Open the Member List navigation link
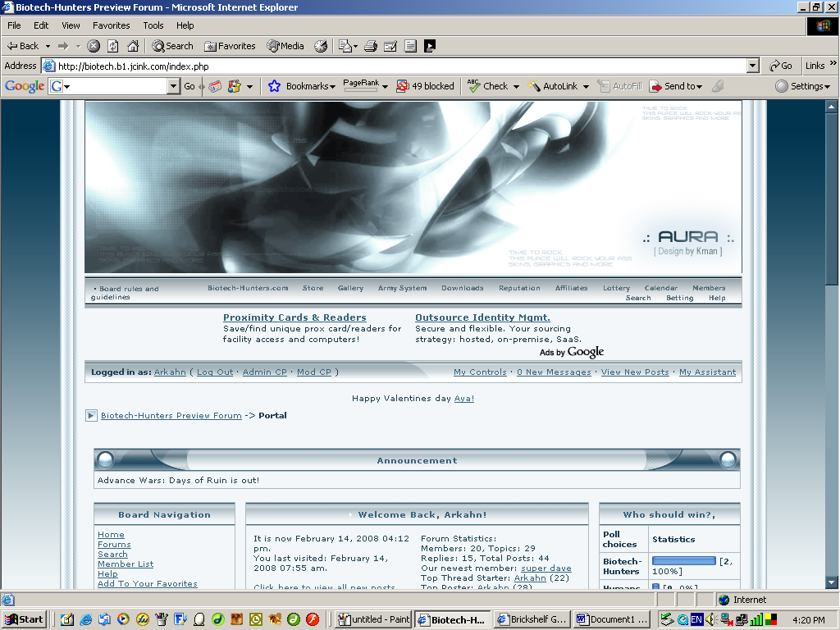The image size is (840, 630). click(x=126, y=564)
